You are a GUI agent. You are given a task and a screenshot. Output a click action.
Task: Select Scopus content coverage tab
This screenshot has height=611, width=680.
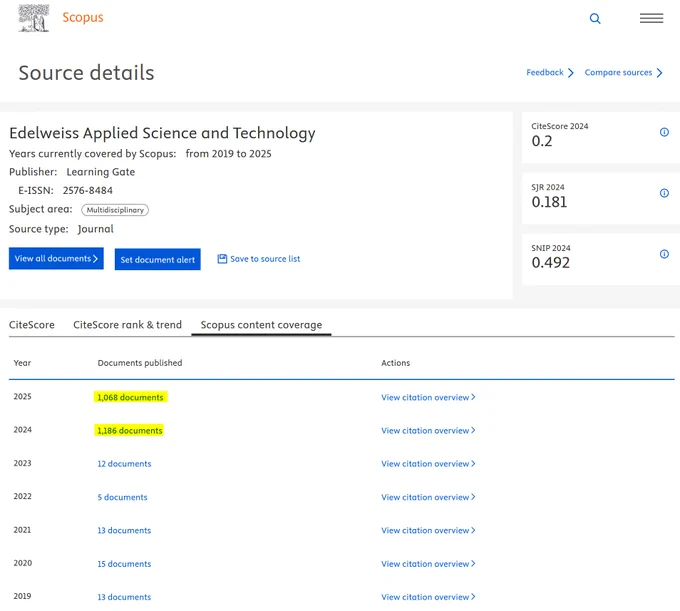261,325
